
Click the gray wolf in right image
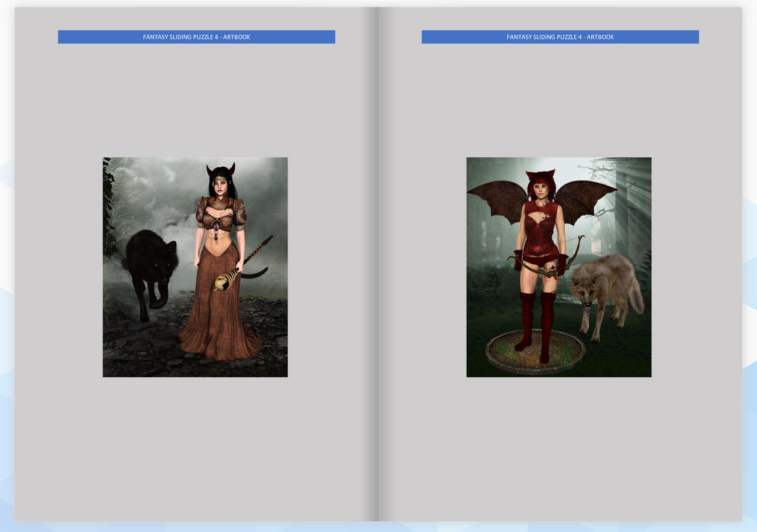606,284
